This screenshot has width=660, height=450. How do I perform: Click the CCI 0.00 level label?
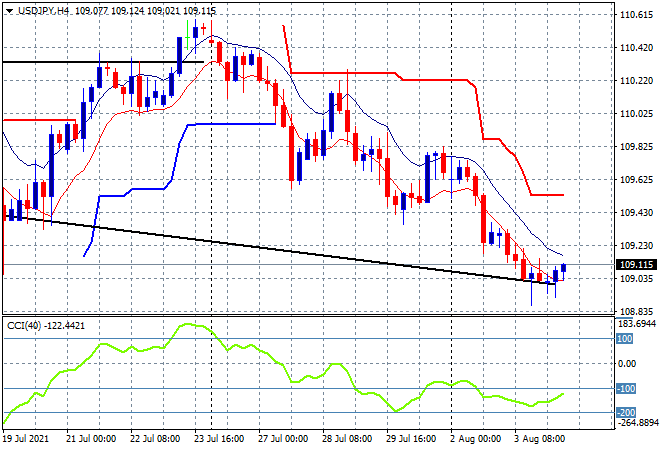(x=627, y=364)
